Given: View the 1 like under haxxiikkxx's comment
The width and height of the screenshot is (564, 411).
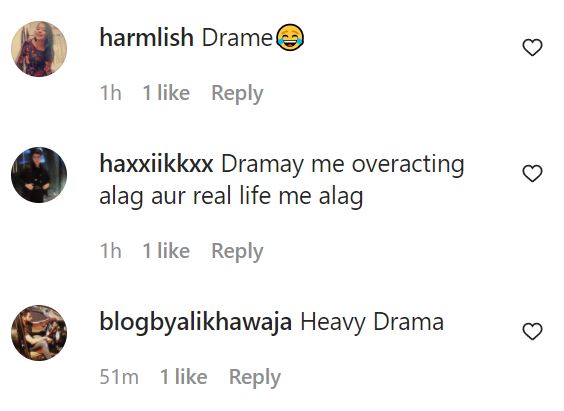Looking at the screenshot, I should (166, 251).
